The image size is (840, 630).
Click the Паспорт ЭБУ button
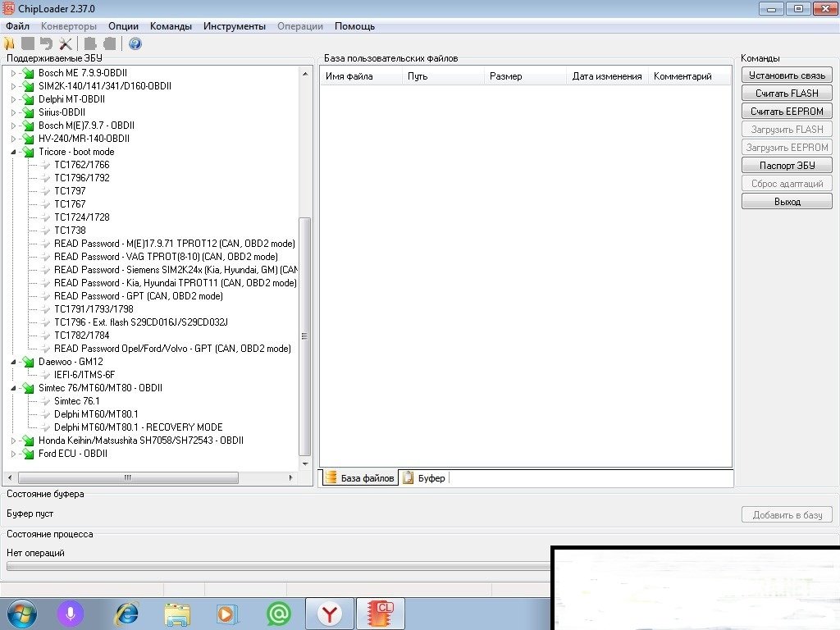pos(786,166)
